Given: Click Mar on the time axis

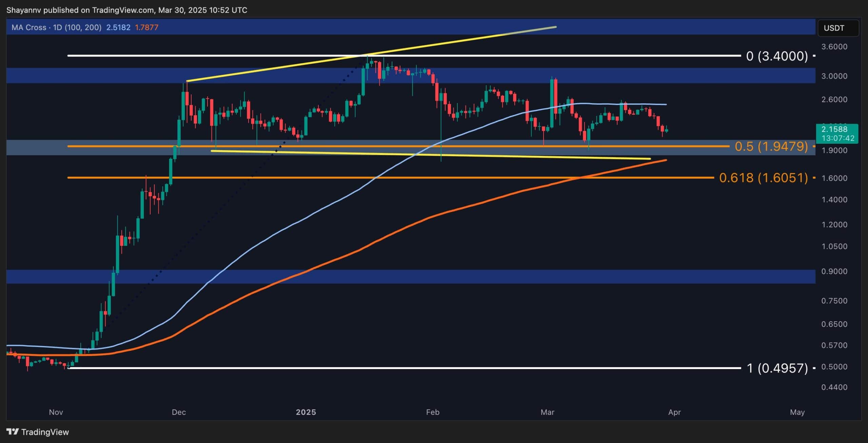Looking at the screenshot, I should point(548,412).
